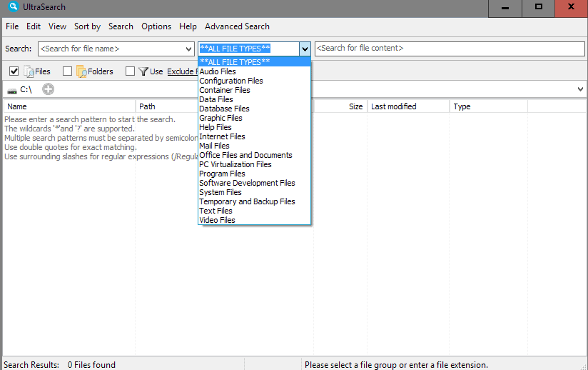The image size is (588, 370).
Task: Sort results by Name column header
Action: coord(70,106)
